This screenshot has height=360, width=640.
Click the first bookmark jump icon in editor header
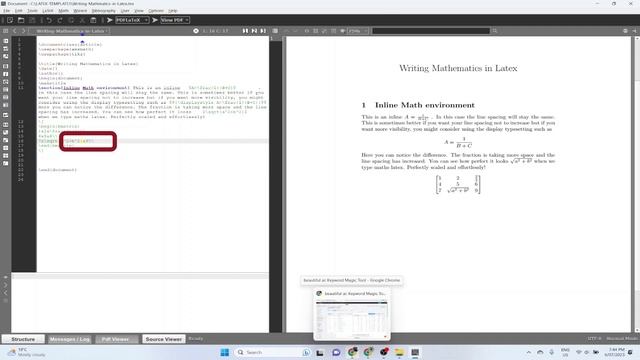pyautogui.click(x=245, y=31)
